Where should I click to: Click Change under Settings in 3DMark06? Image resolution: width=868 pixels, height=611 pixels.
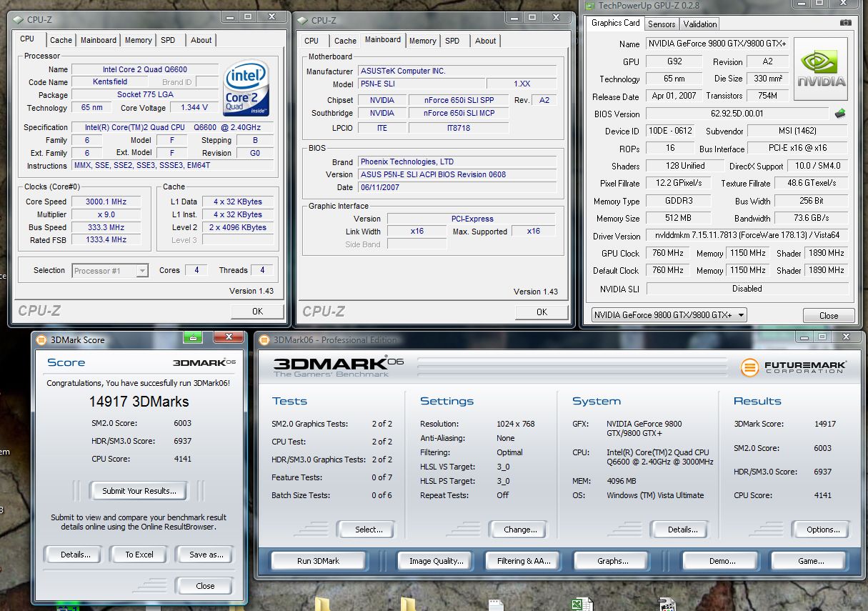point(520,530)
